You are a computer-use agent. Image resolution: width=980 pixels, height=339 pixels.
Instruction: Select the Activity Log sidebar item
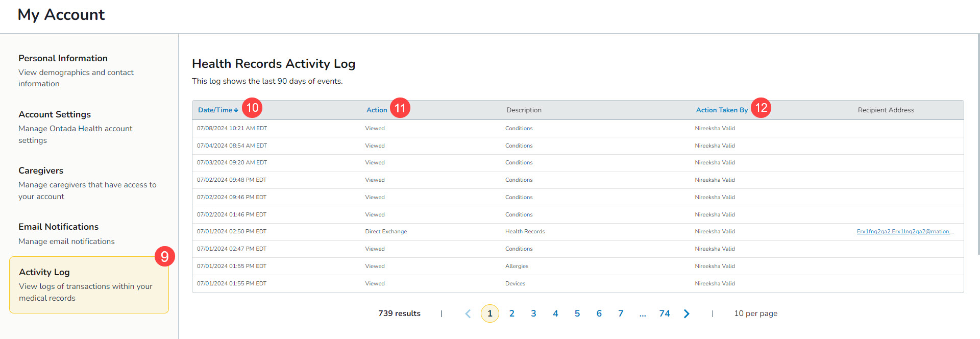89,284
